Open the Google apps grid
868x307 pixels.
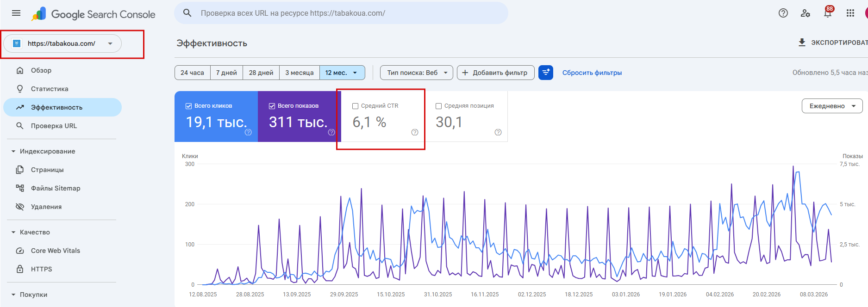point(850,13)
